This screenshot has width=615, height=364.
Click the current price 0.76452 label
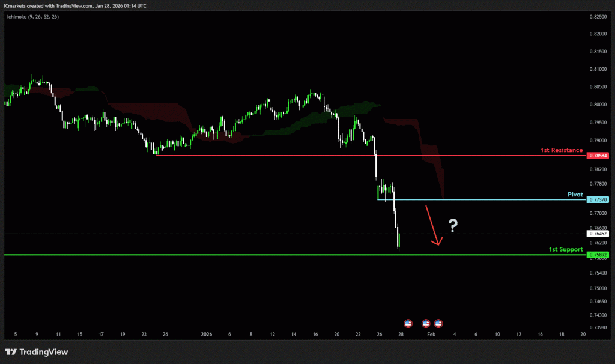click(x=598, y=234)
